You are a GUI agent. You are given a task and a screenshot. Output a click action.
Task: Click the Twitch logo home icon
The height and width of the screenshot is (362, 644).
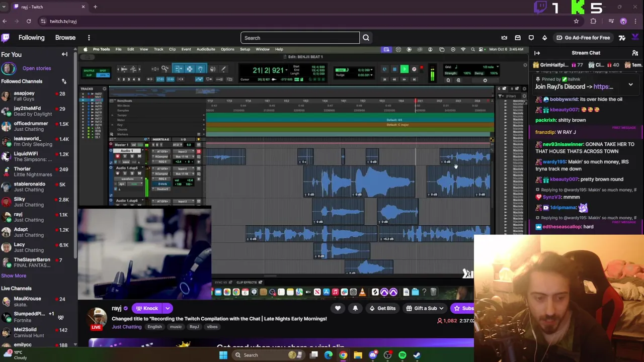pyautogui.click(x=6, y=38)
